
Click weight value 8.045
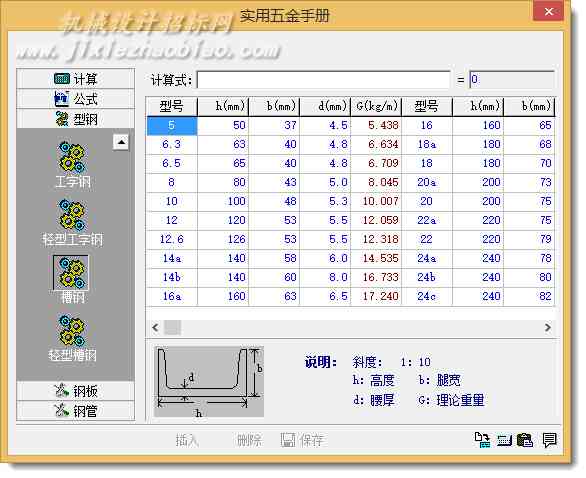(x=376, y=183)
